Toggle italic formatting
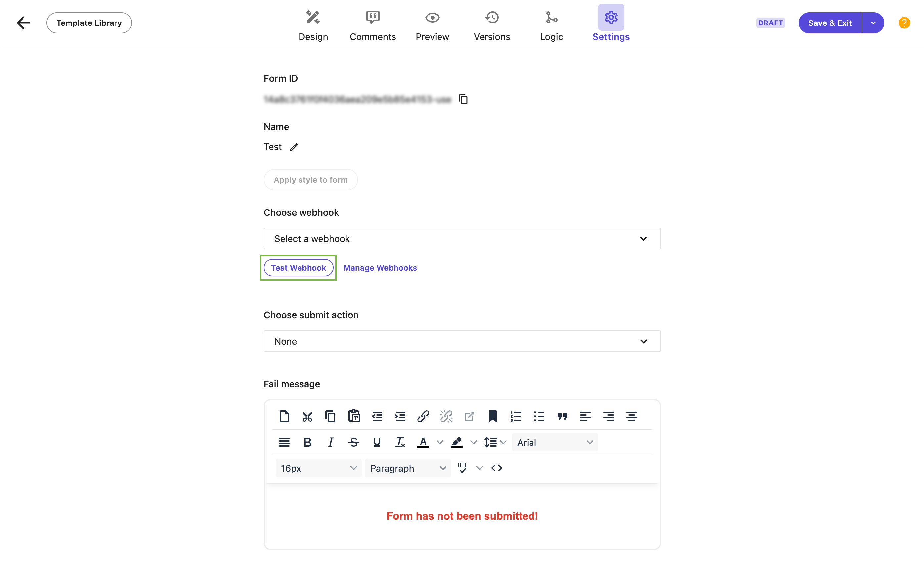 pos(330,442)
